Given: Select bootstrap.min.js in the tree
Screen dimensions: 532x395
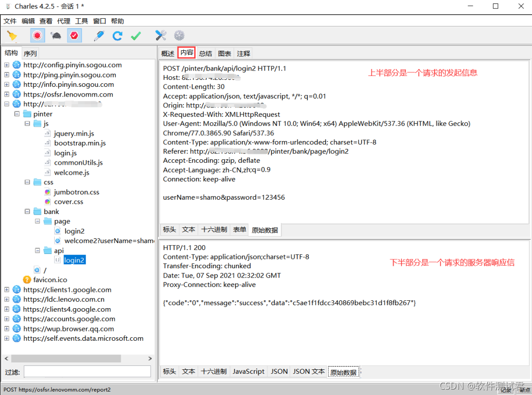Looking at the screenshot, I should point(80,143).
